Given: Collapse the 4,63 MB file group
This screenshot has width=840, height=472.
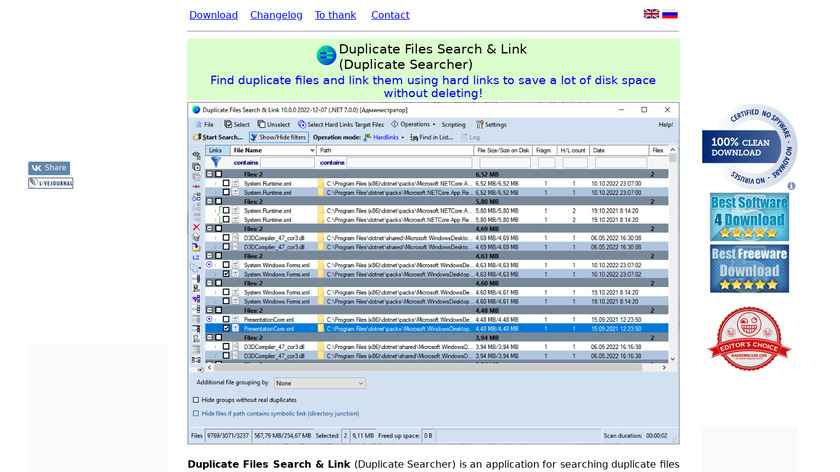Looking at the screenshot, I should point(209,256).
